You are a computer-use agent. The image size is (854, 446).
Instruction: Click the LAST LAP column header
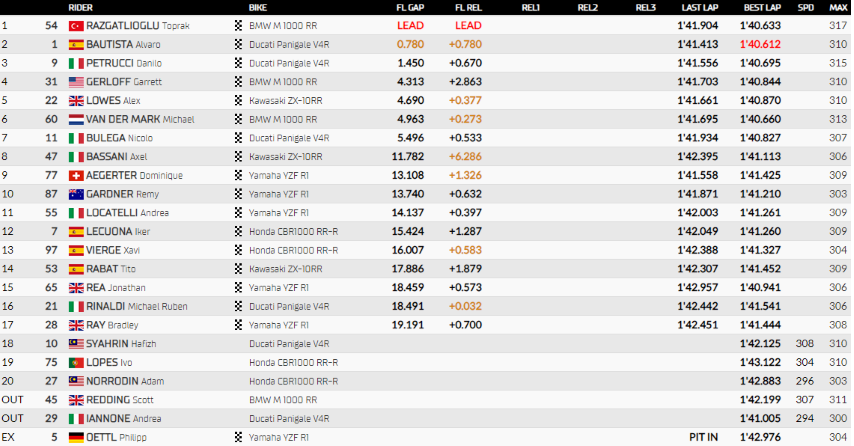point(700,8)
